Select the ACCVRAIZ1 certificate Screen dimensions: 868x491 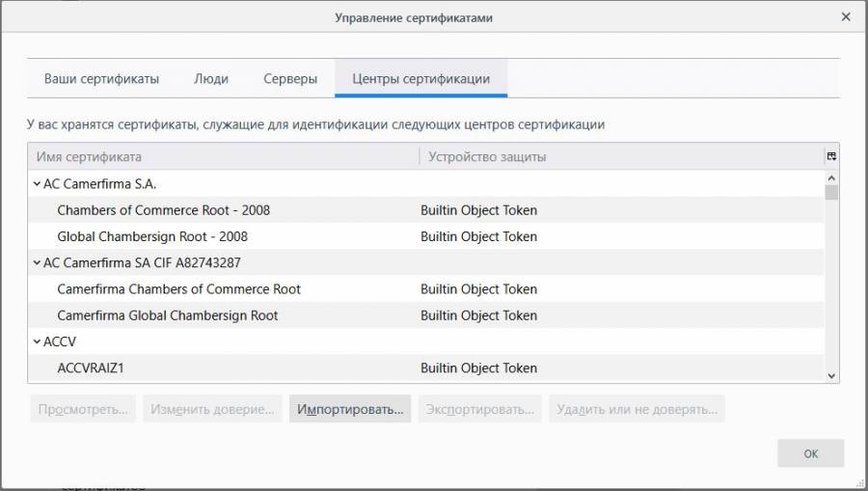pos(90,368)
